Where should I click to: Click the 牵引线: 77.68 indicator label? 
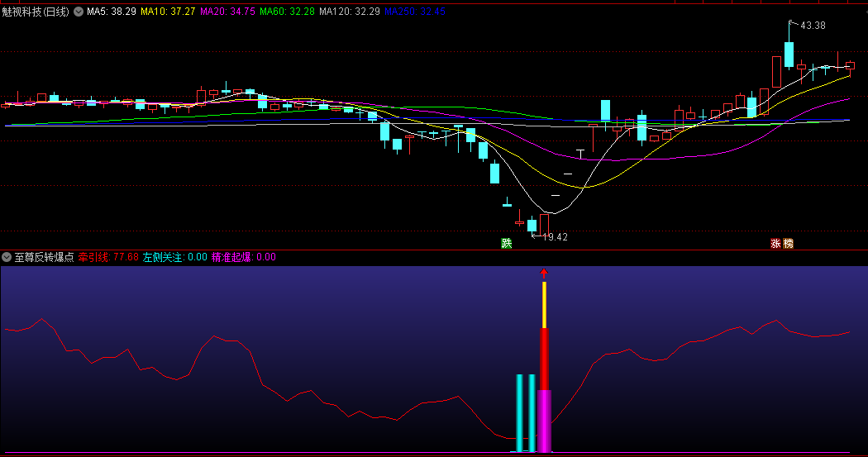point(108,257)
